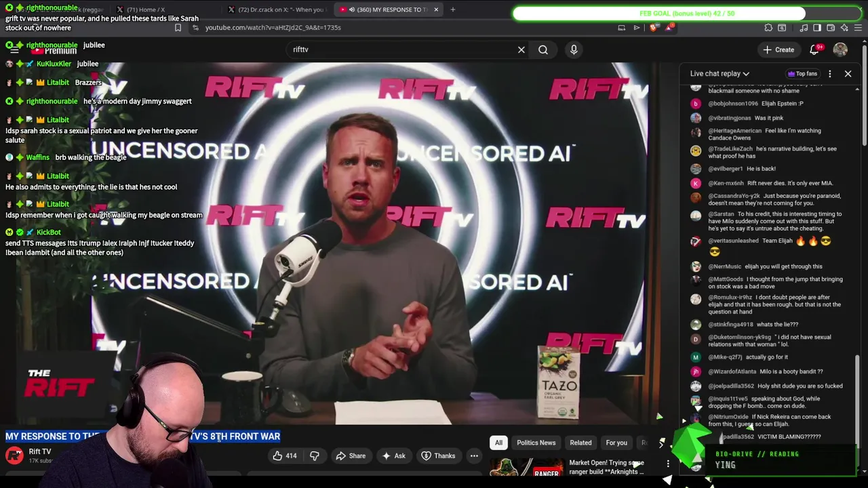
Task: Click @bobjohnson1096 chat message
Action: pyautogui.click(x=755, y=104)
